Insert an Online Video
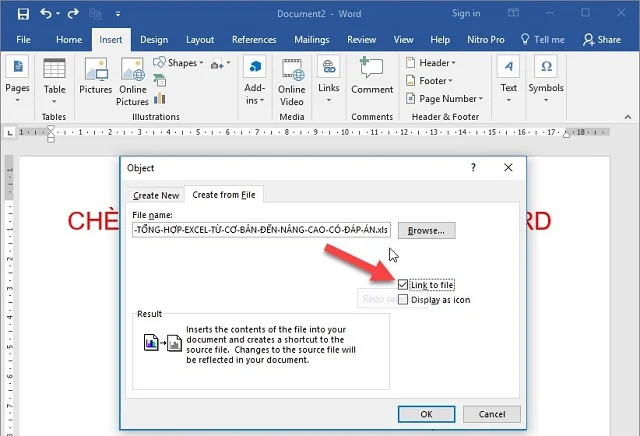640x436 pixels. point(291,82)
